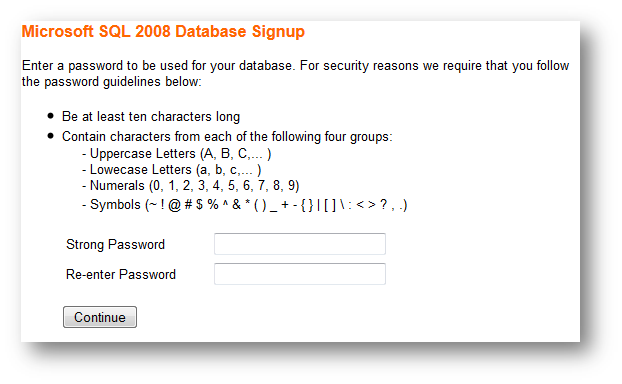Viewport: 622px width, 384px height.
Task: Select the Microsoft SQL 2008 Database Signup heading
Action: tap(163, 32)
